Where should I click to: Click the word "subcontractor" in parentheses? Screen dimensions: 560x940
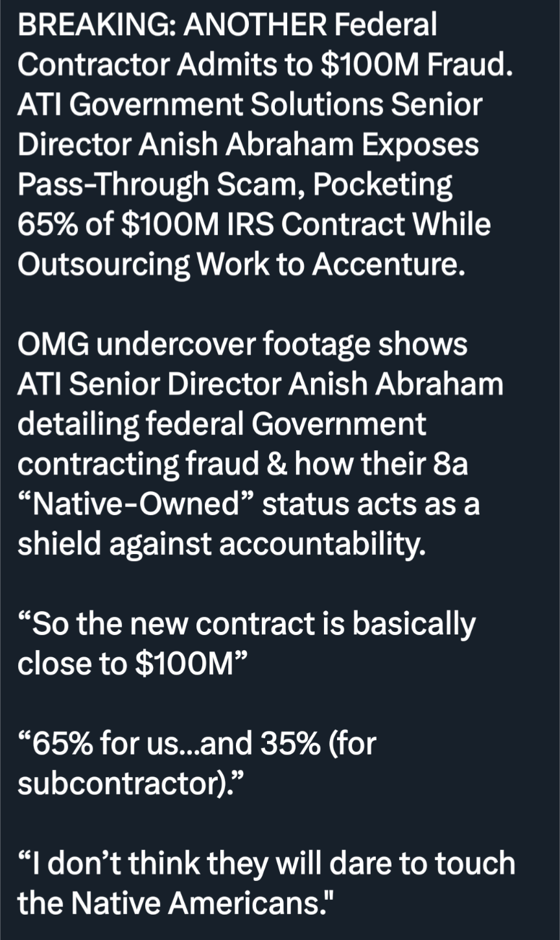[x=119, y=784]
